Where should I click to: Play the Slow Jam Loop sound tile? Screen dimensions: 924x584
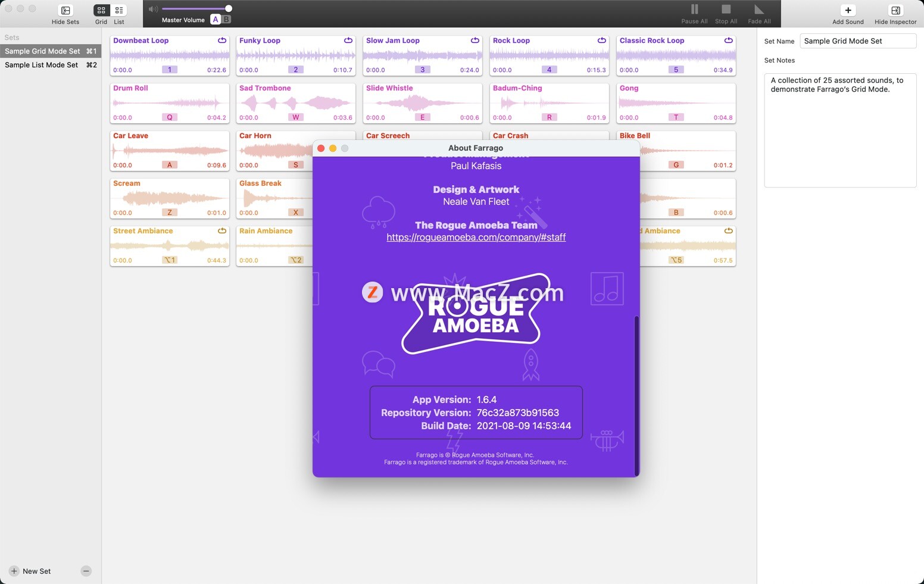(x=423, y=56)
